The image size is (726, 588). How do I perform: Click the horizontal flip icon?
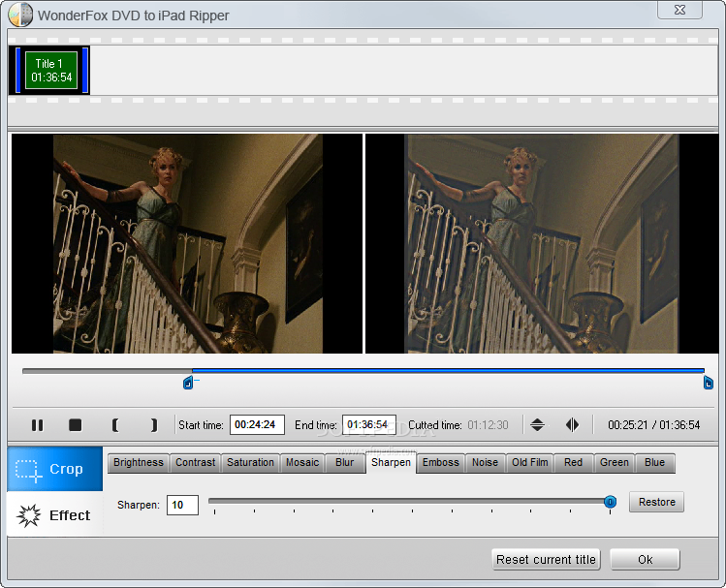coord(572,424)
